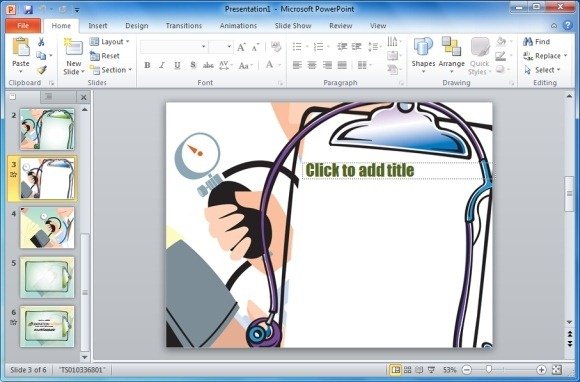Start Slide Show from status bar
Image resolution: width=580 pixels, height=382 pixels.
pyautogui.click(x=431, y=369)
